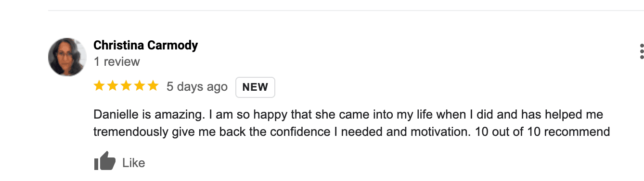644x181 pixels.
Task: Click the NEW badge
Action: click(x=255, y=87)
